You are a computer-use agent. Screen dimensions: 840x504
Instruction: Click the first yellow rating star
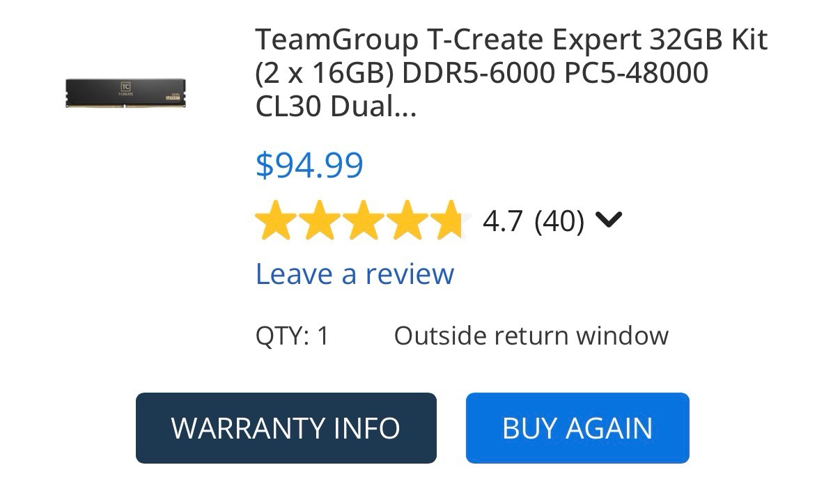pos(276,221)
